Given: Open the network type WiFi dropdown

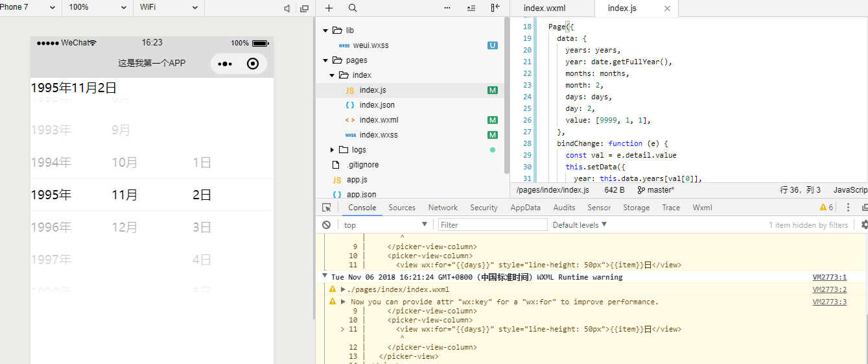Looking at the screenshot, I should coord(169,8).
